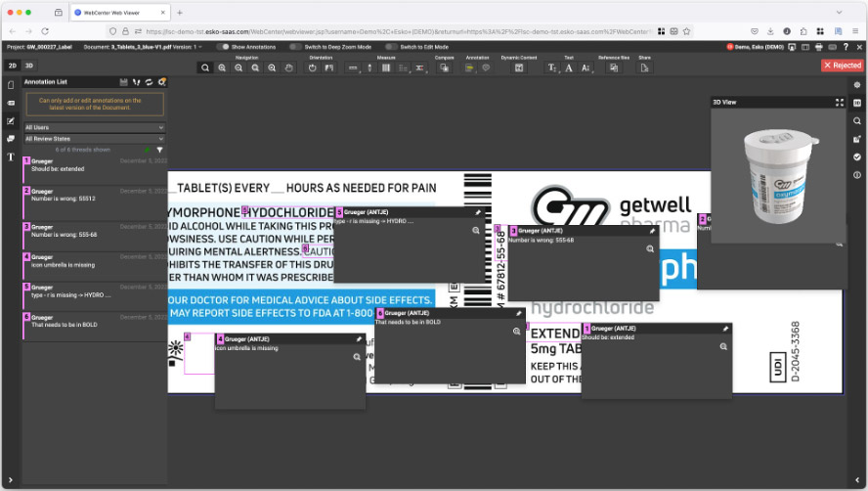Enable Switch to Deep Zoom Mode

click(295, 47)
